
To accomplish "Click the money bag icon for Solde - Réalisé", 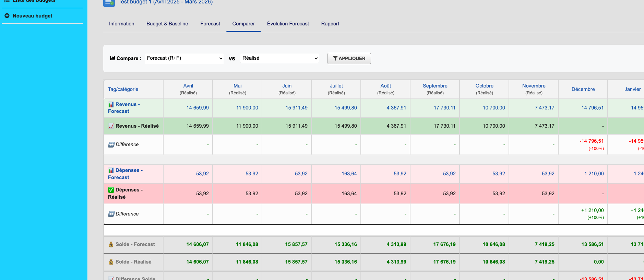I will coord(111,262).
